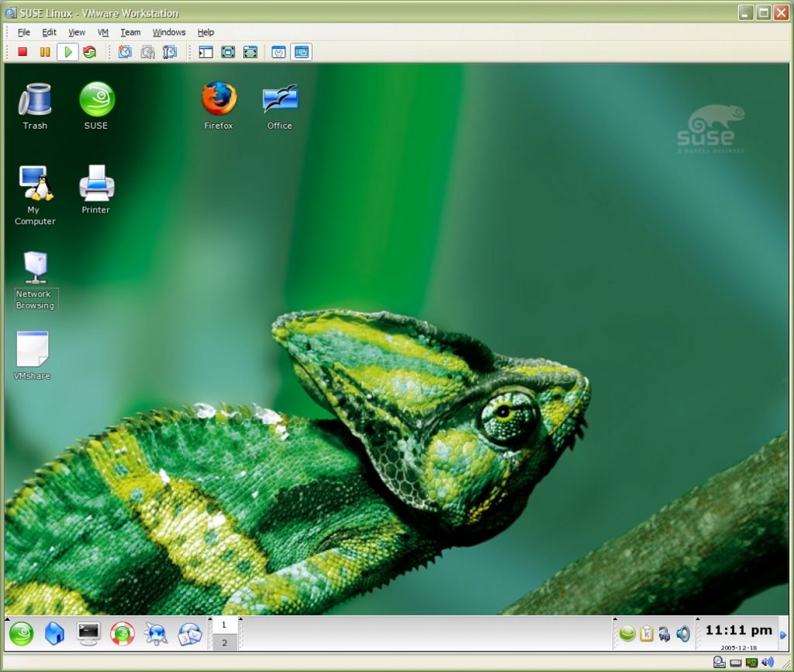Image resolution: width=794 pixels, height=672 pixels.
Task: Launch the SUSE help center lifebuoy icon
Action: click(122, 633)
